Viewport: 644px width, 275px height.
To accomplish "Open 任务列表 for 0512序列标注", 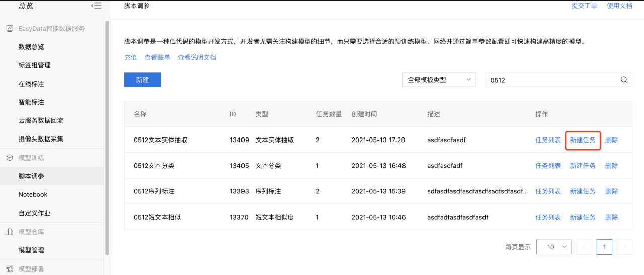I will coord(548,191).
